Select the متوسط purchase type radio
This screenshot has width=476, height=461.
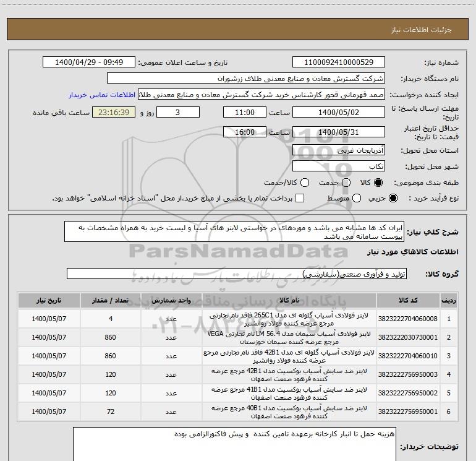[357, 198]
